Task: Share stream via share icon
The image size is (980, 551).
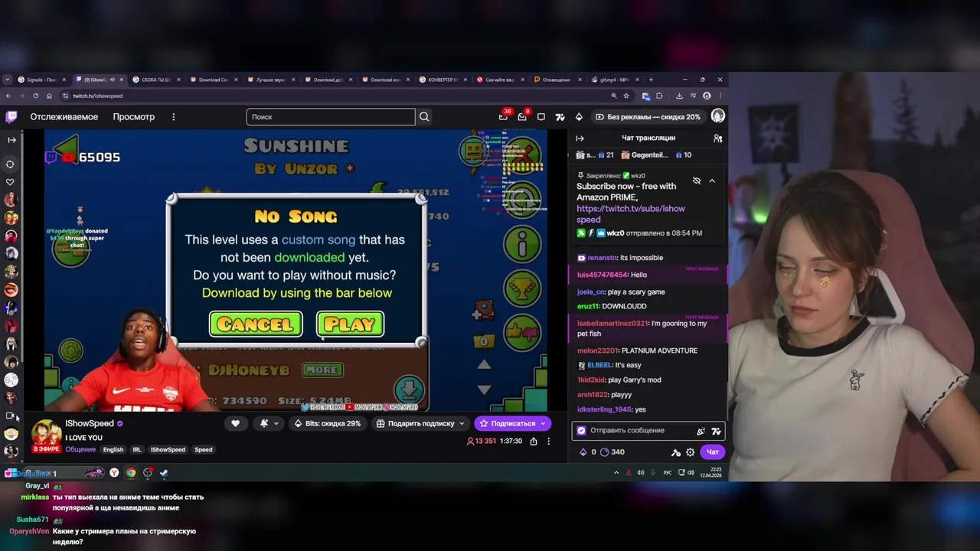Action: (x=533, y=441)
